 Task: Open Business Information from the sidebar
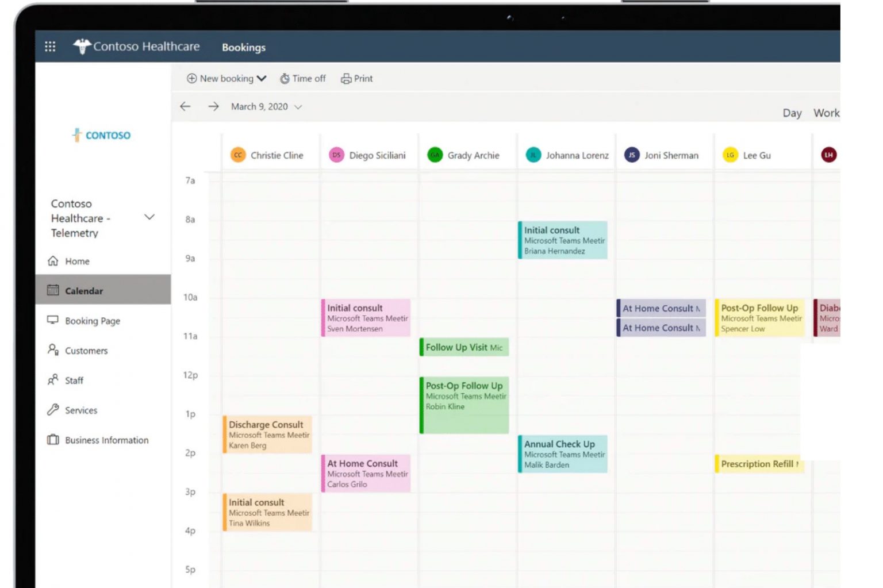(53, 440)
